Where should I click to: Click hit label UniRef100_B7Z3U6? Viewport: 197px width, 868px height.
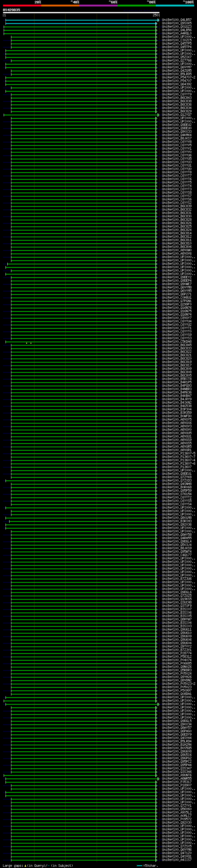tap(177, 579)
